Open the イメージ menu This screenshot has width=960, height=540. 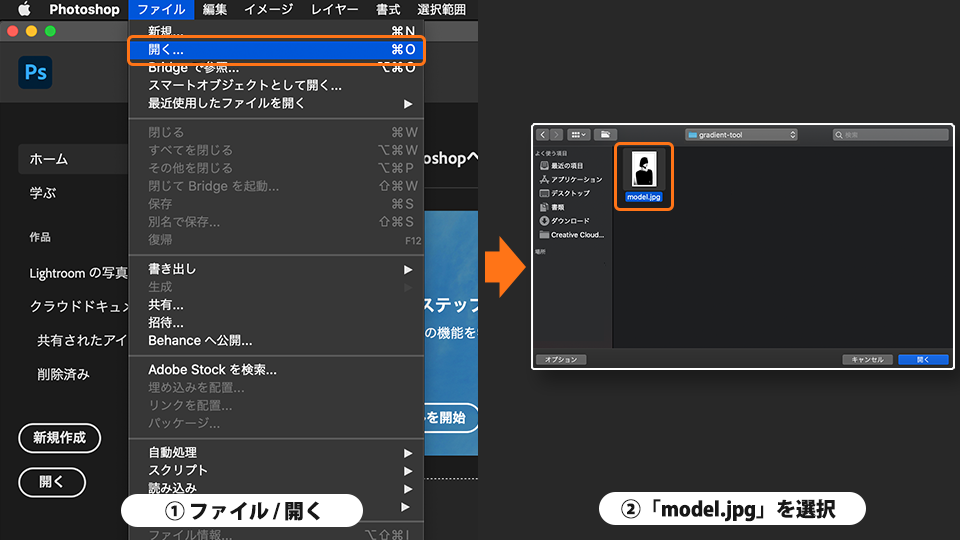click(268, 9)
